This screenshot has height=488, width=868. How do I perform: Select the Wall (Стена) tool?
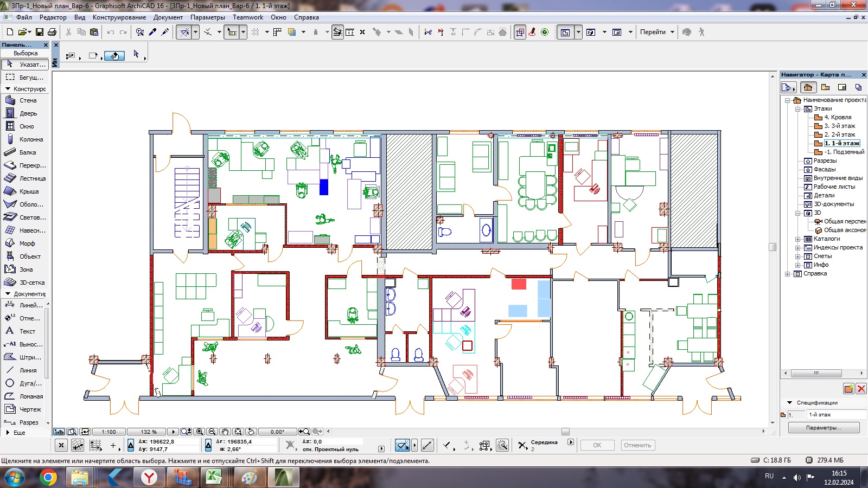pos(25,100)
